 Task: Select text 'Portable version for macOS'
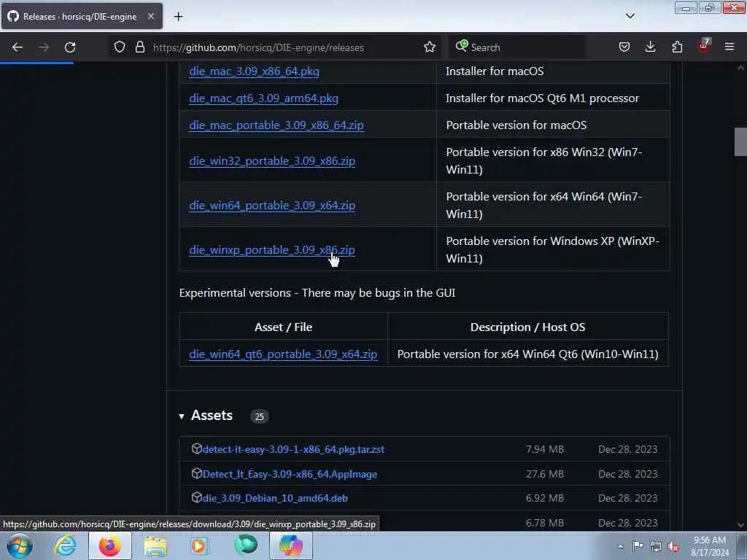coord(516,125)
